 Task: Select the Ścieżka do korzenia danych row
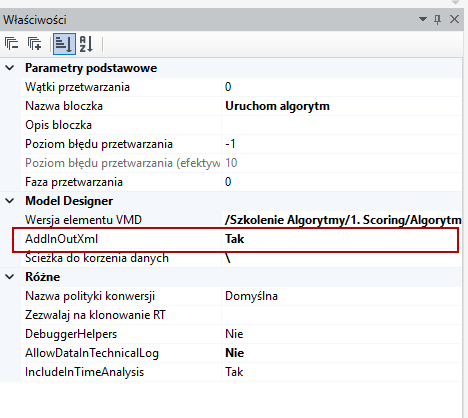coord(241,258)
